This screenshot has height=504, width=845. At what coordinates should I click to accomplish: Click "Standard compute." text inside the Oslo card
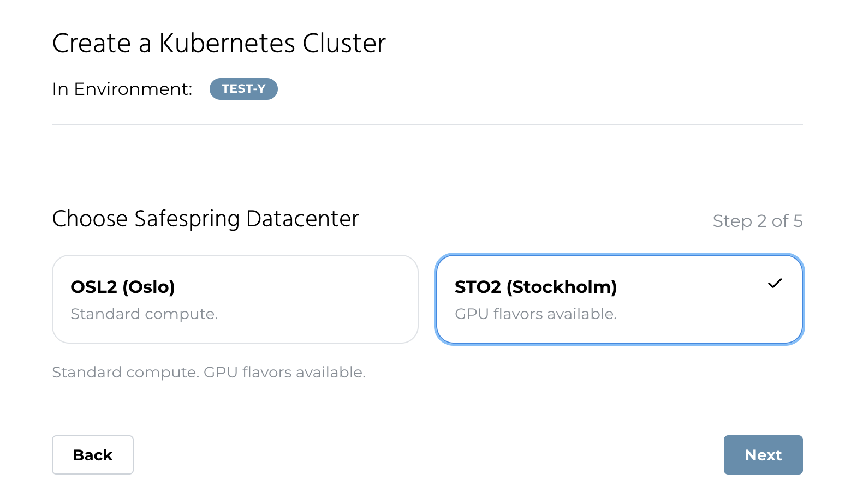[144, 314]
